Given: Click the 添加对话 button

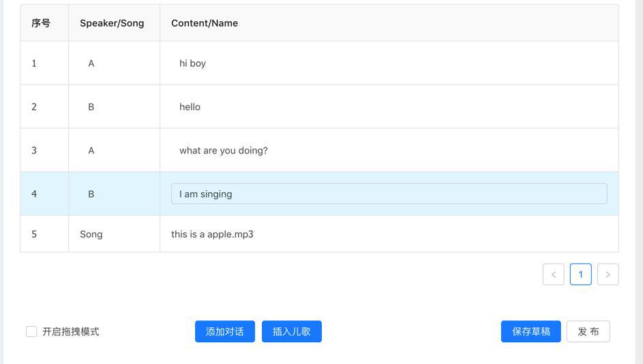Looking at the screenshot, I should tap(225, 331).
